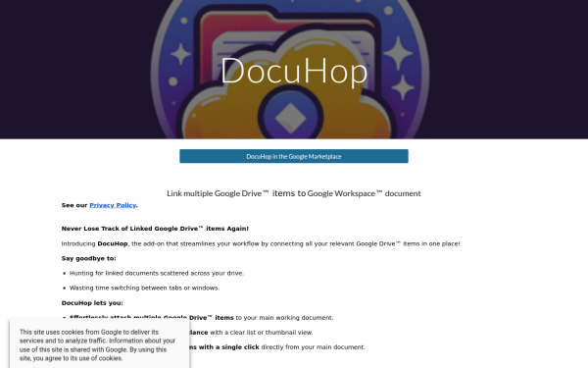Click 'Wasting time switching between tabs' bullet

(144, 288)
